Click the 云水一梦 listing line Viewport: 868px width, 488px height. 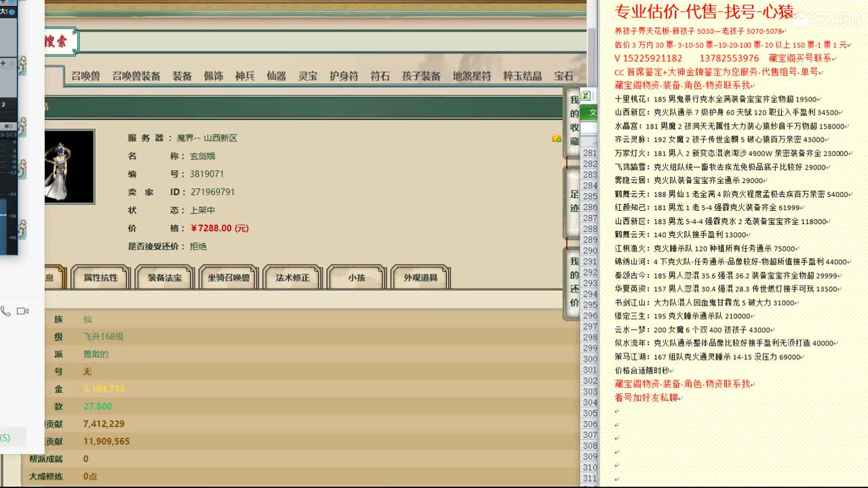(695, 329)
